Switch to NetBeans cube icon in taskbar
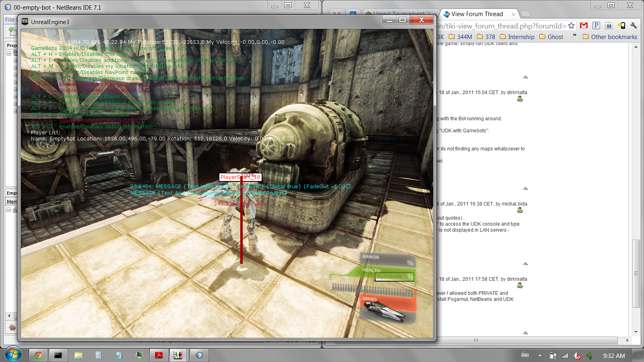The width and height of the screenshot is (644, 362). click(199, 355)
